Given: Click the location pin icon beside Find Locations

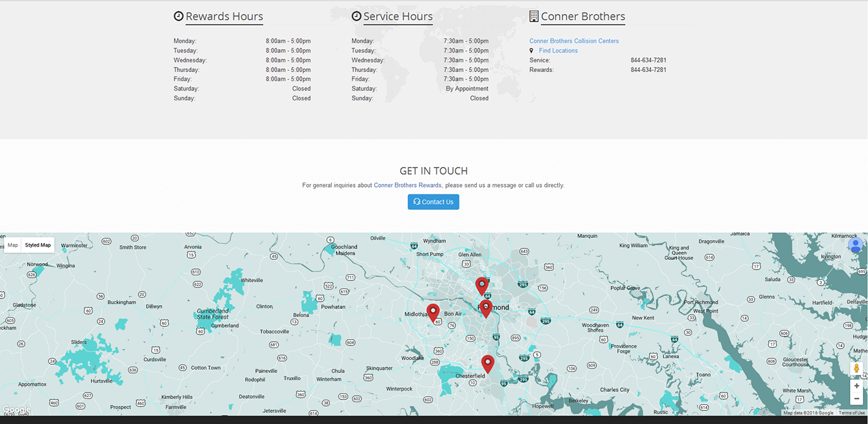Looking at the screenshot, I should pos(531,50).
